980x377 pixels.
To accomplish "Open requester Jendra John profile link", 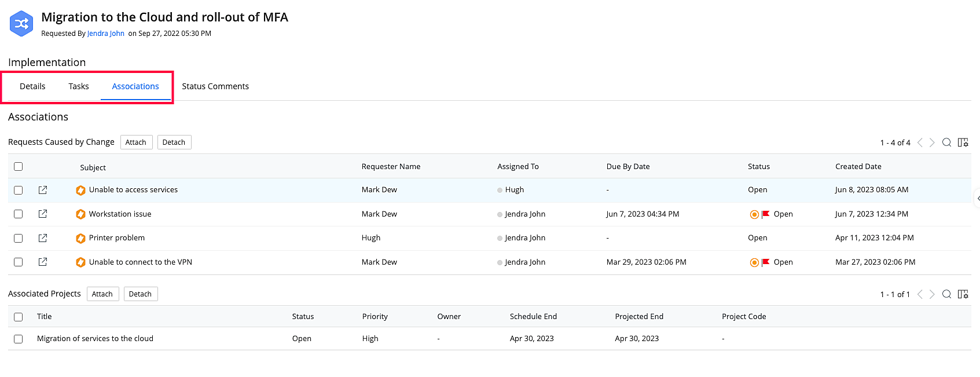I will [106, 34].
